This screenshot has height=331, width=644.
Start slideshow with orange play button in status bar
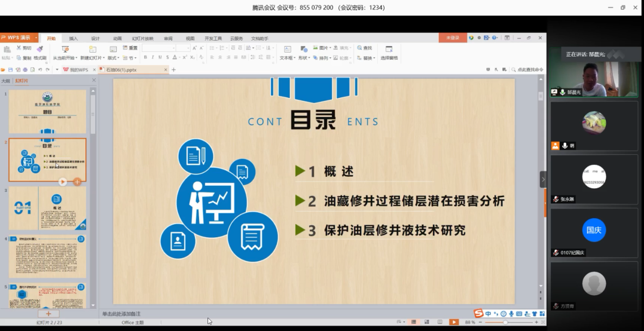click(454, 322)
